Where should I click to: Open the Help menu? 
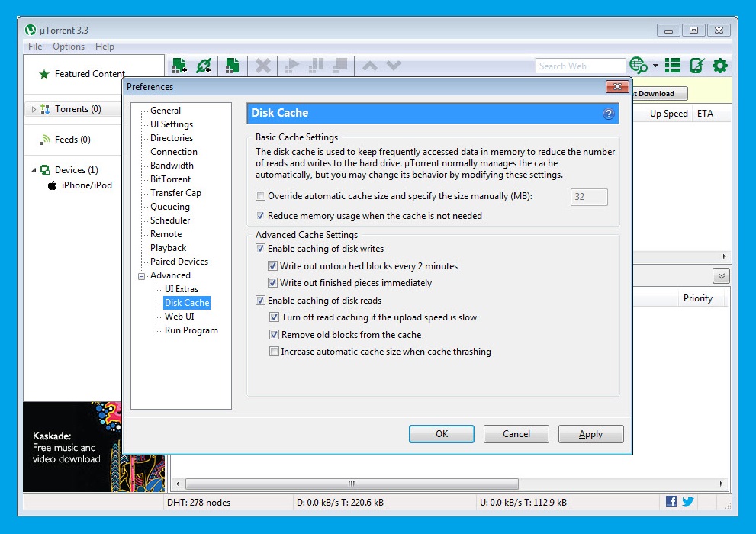(x=105, y=47)
